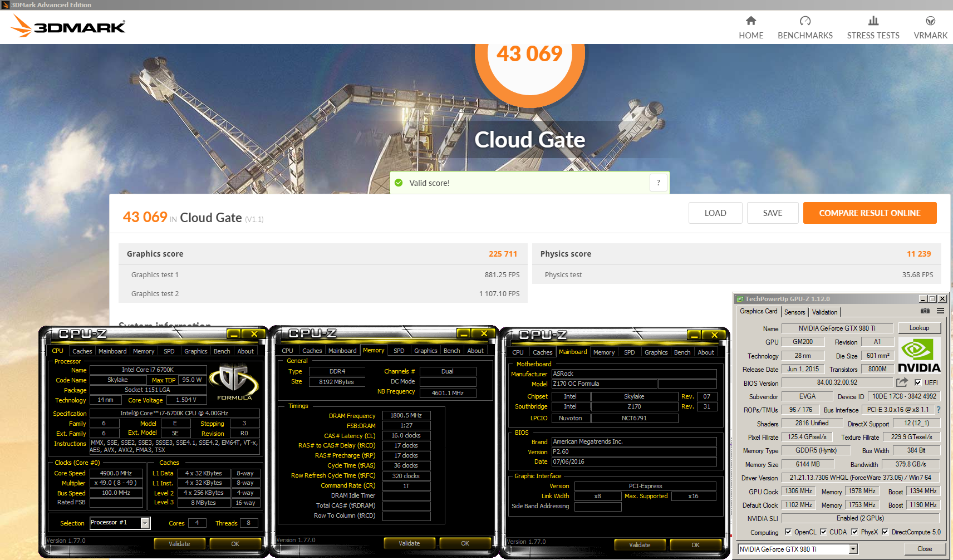
Task: Click the NVIDIA logo in GPU-Z
Action: pyautogui.click(x=919, y=355)
